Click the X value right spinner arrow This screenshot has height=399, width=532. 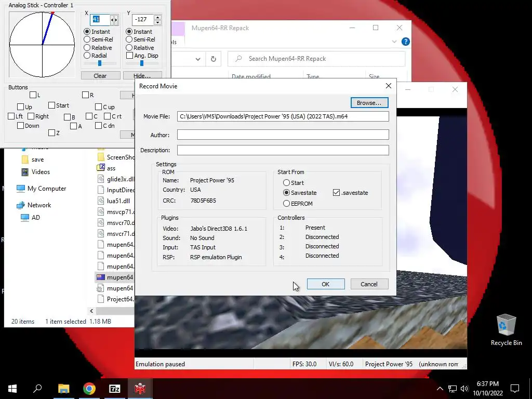[x=116, y=20]
